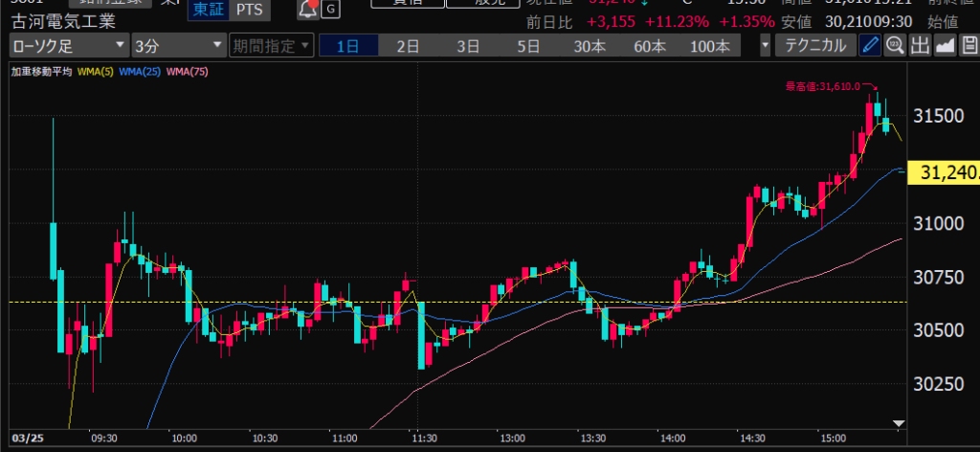Click the save floppy disk icon
The image size is (980, 452).
coord(969,45)
